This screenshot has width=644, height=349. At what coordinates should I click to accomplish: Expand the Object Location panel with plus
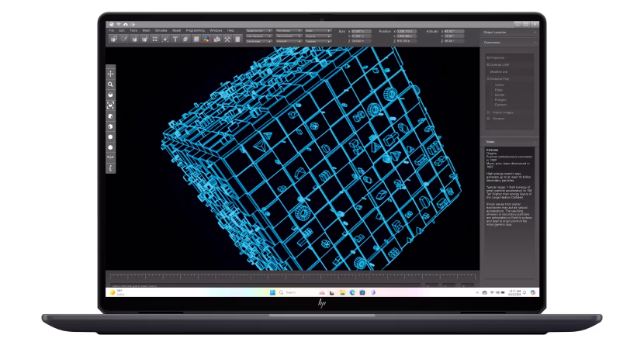click(x=535, y=32)
